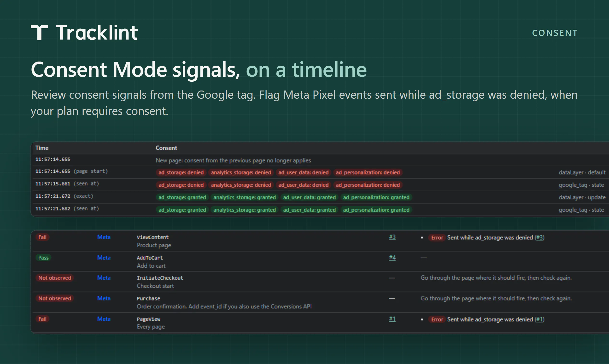Open the #3 event link for ViewContent

392,237
